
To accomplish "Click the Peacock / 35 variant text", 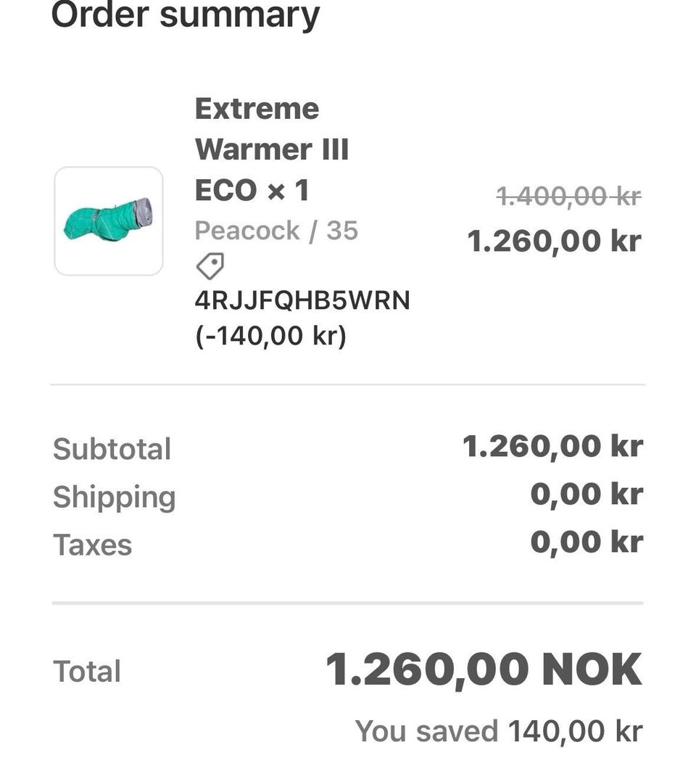I will click(x=276, y=231).
